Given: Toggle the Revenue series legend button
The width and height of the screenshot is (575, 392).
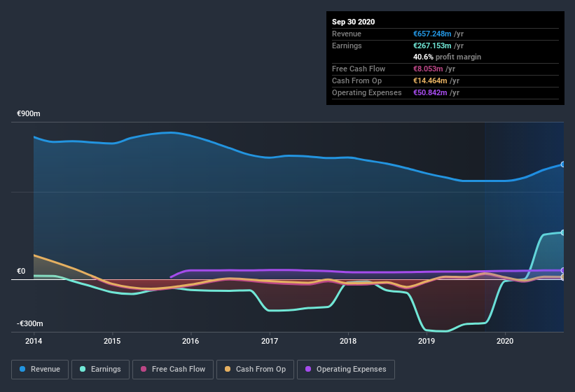Looking at the screenshot, I should pos(40,370).
